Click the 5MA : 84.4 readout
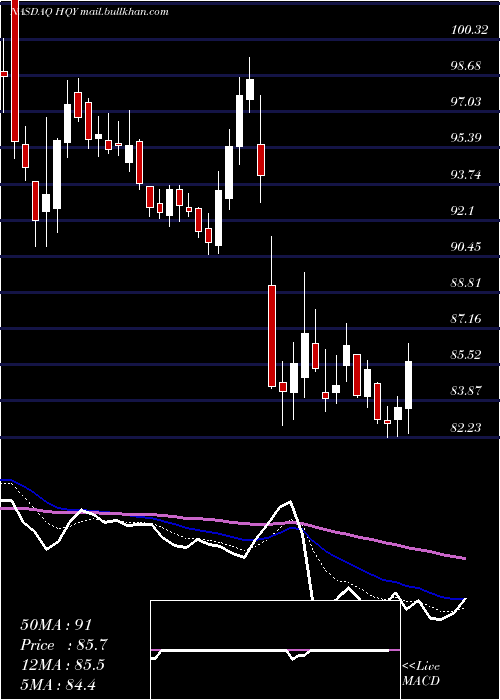Image resolution: width=500 pixels, height=700 pixels. pyautogui.click(x=58, y=684)
